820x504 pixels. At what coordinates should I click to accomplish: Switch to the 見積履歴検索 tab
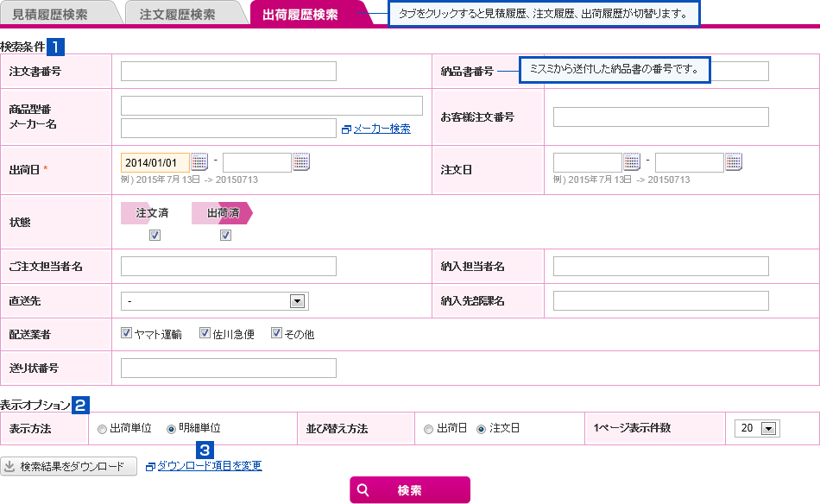click(50, 15)
